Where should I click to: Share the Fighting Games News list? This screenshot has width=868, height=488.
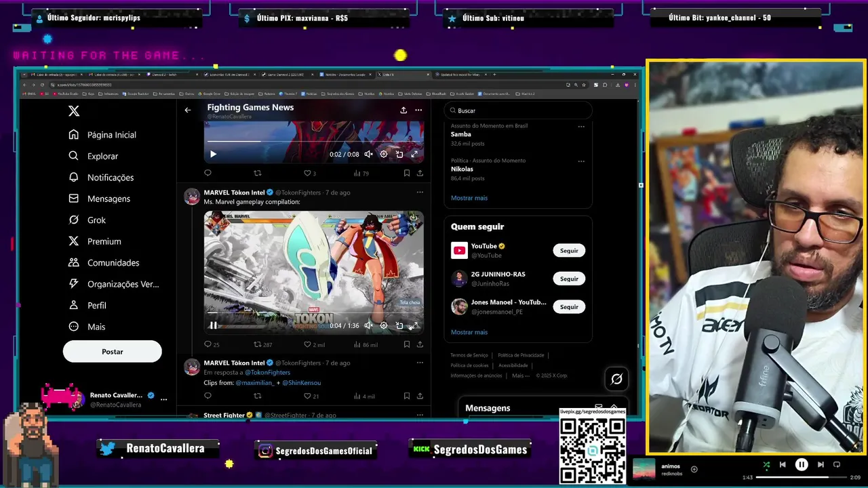pos(403,110)
